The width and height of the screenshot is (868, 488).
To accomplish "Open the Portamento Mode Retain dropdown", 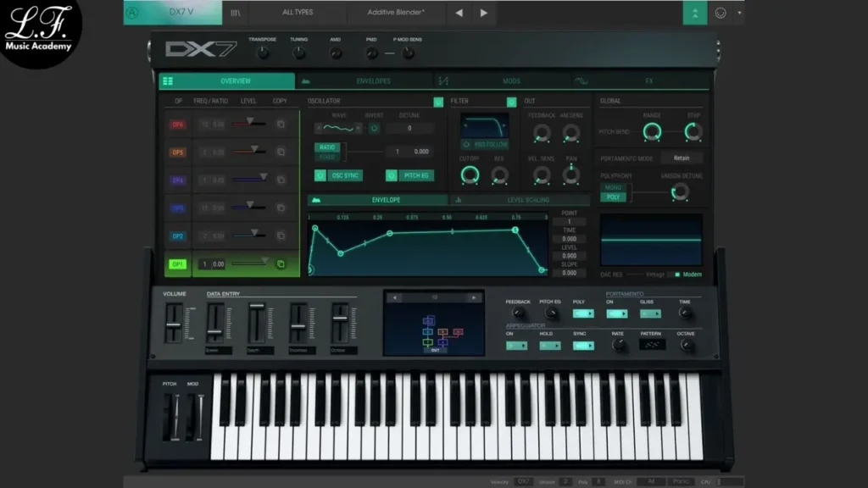I will [681, 158].
